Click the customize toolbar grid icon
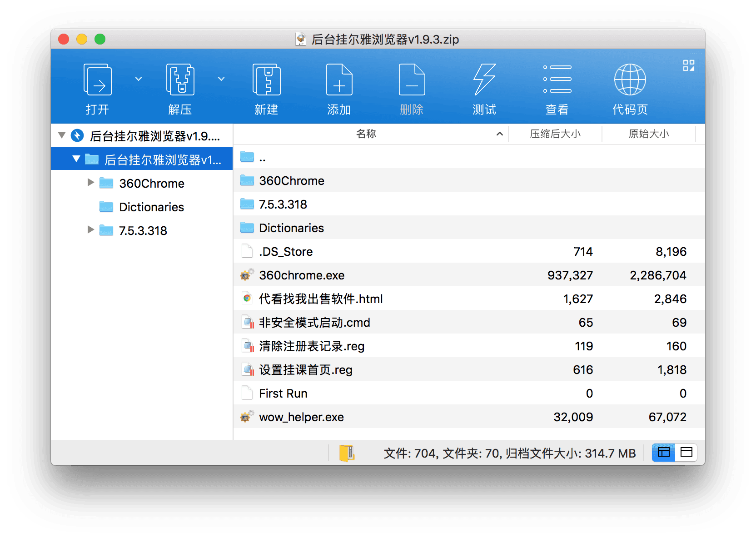This screenshot has width=756, height=538. 689,66
